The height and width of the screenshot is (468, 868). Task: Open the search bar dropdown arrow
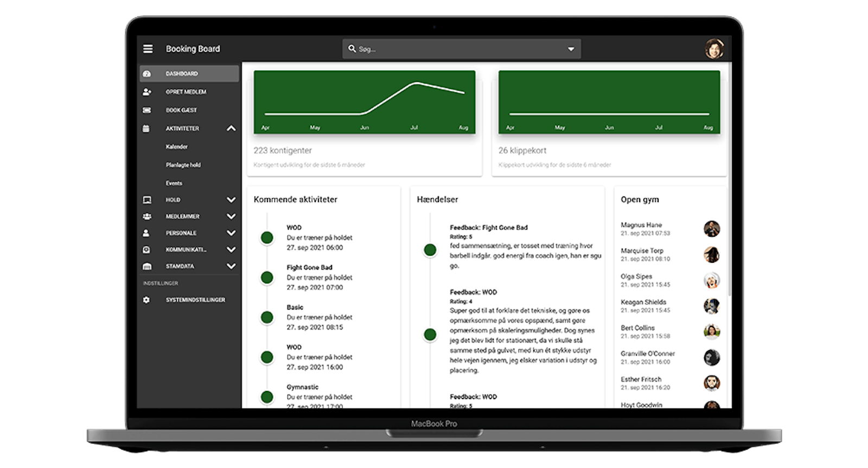[x=571, y=49]
